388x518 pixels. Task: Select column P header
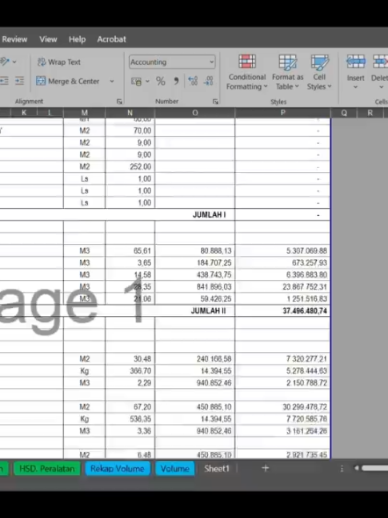click(283, 113)
